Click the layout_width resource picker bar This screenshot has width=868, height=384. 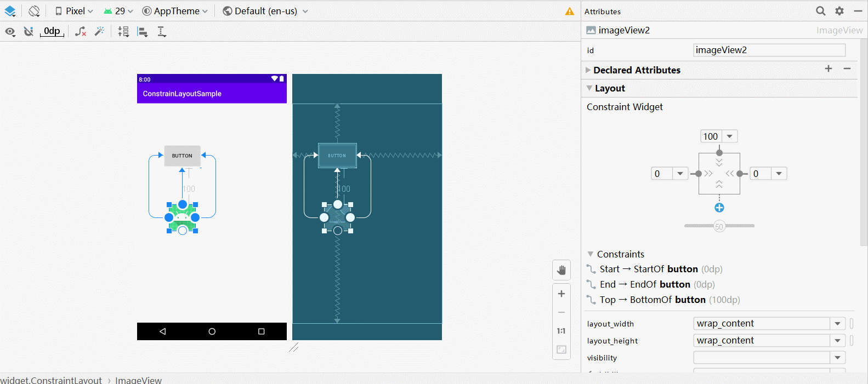(852, 324)
